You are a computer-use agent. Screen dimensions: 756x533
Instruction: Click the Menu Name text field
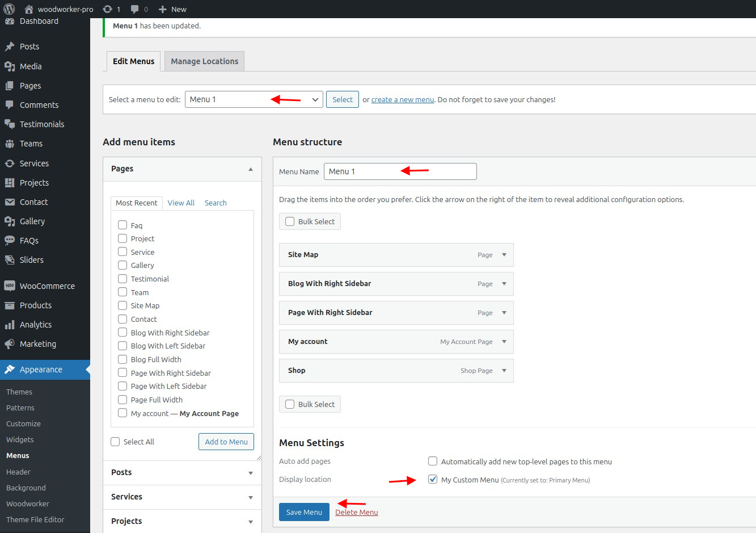coord(400,171)
